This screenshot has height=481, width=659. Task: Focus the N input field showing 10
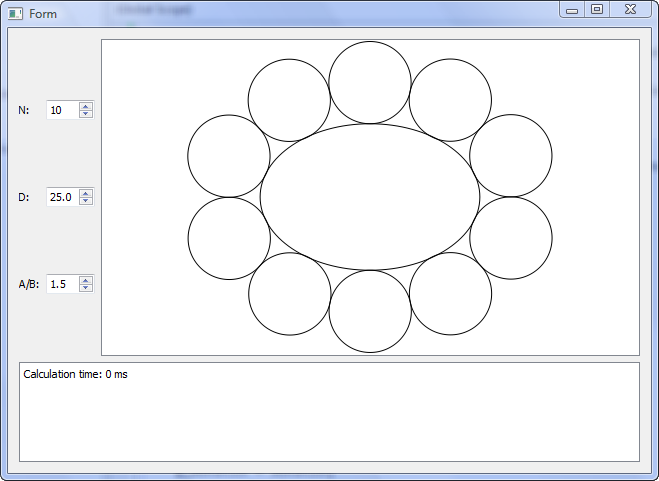point(62,110)
